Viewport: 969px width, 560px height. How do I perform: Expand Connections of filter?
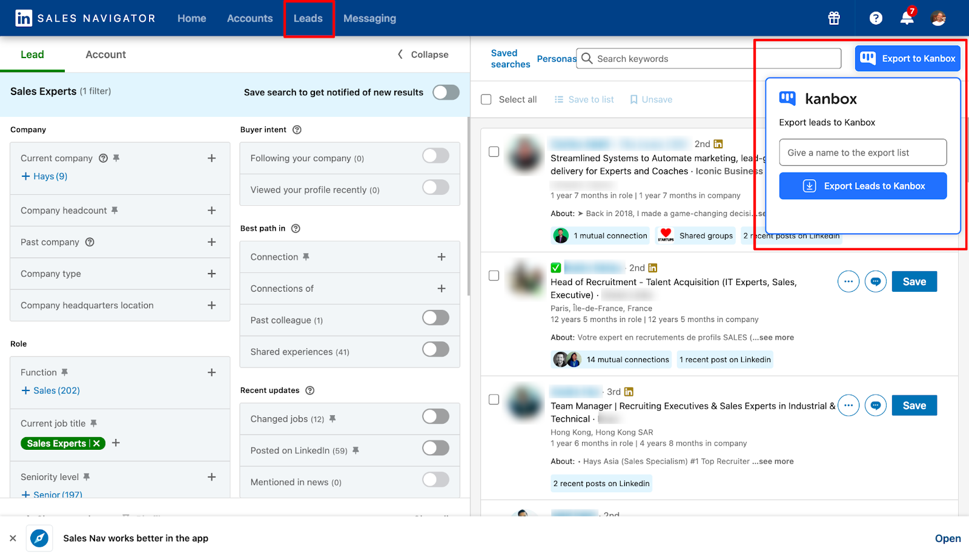point(442,289)
